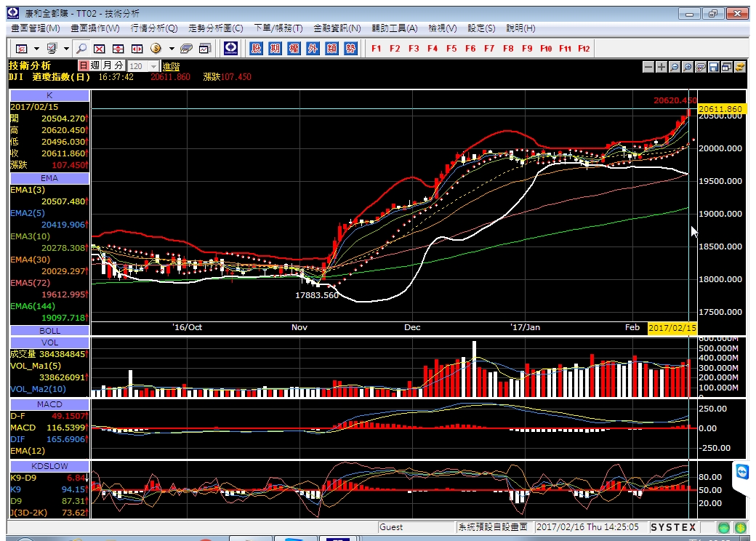Click the chart window toolbar icon

206,48
